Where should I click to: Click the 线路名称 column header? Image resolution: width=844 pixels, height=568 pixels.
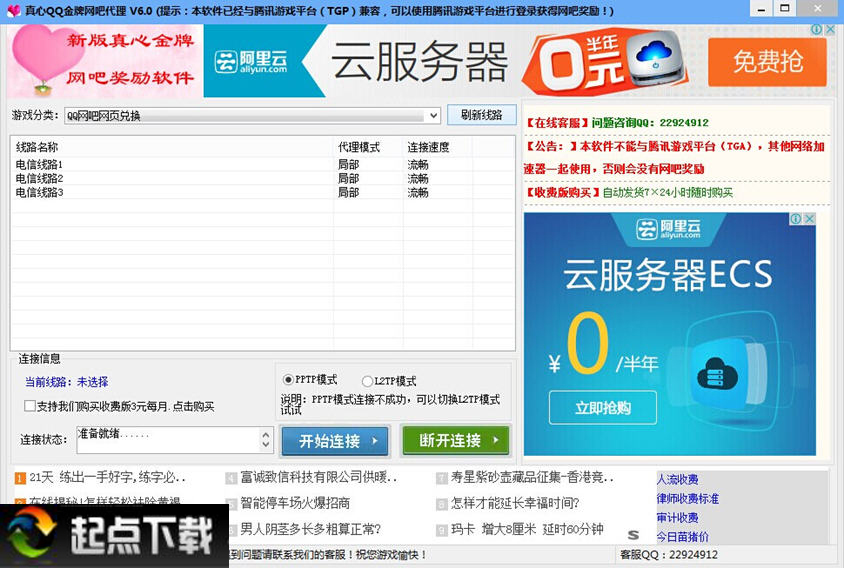(172, 147)
